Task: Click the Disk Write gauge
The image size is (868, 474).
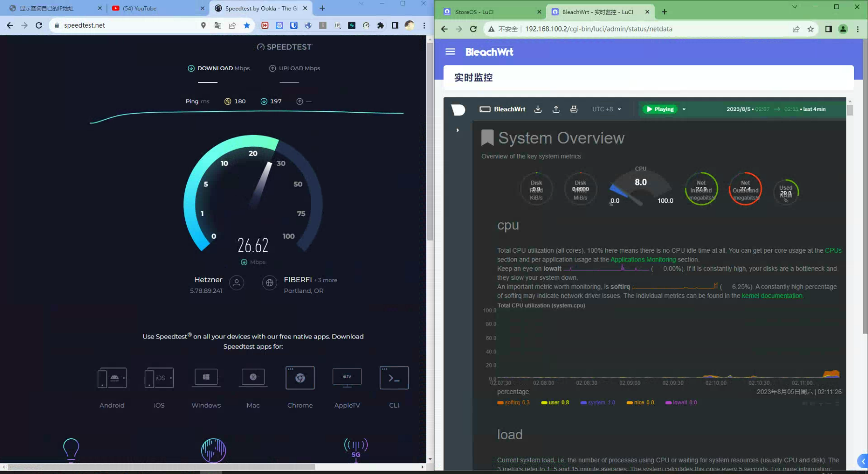Action: click(x=580, y=190)
